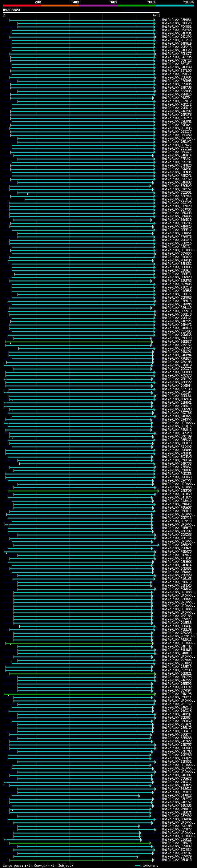Click label UniRef100_Q8IBQ6
This screenshot has height=868, width=197.
tap(176, 128)
